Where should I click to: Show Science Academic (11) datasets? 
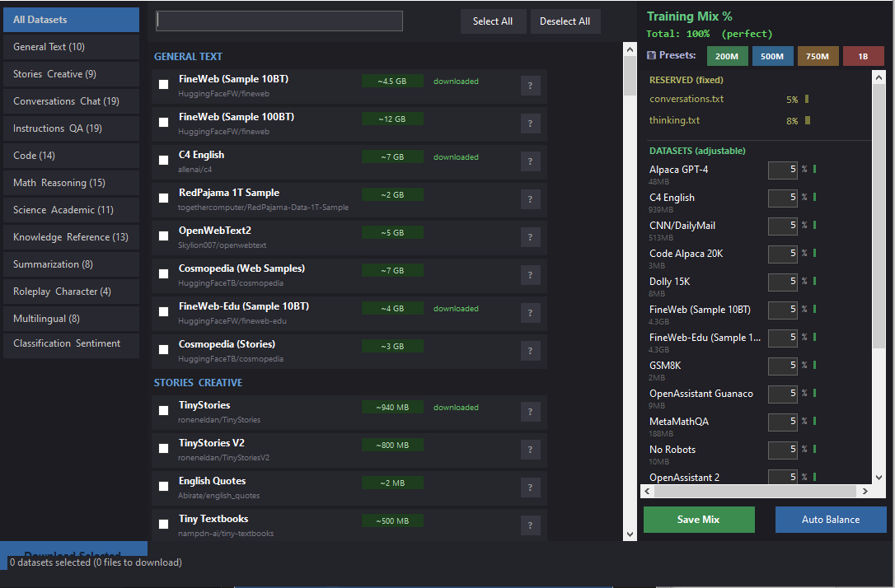coord(72,210)
